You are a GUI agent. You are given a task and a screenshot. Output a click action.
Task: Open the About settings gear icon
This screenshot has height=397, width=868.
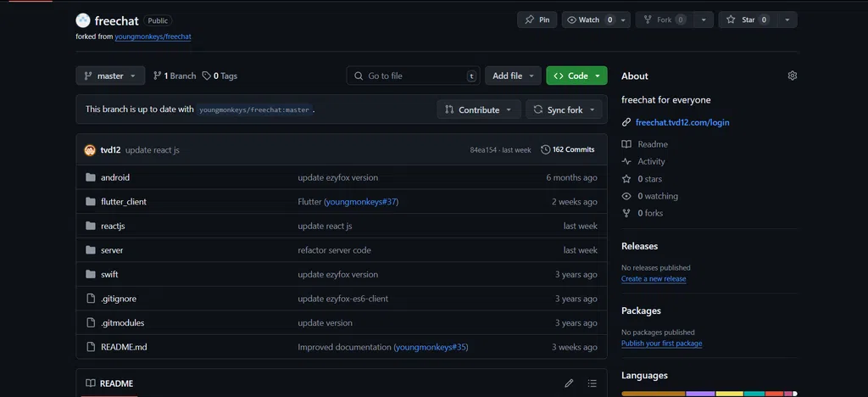click(x=793, y=75)
